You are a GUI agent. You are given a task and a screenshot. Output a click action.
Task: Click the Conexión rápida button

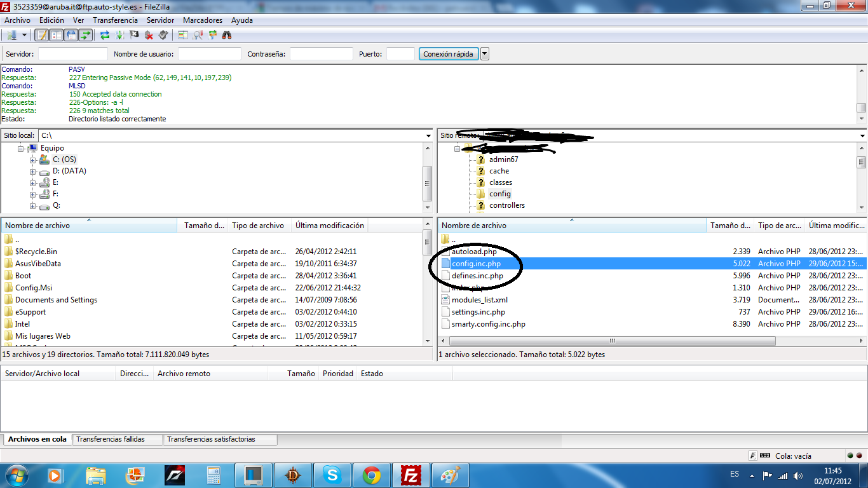tap(448, 54)
